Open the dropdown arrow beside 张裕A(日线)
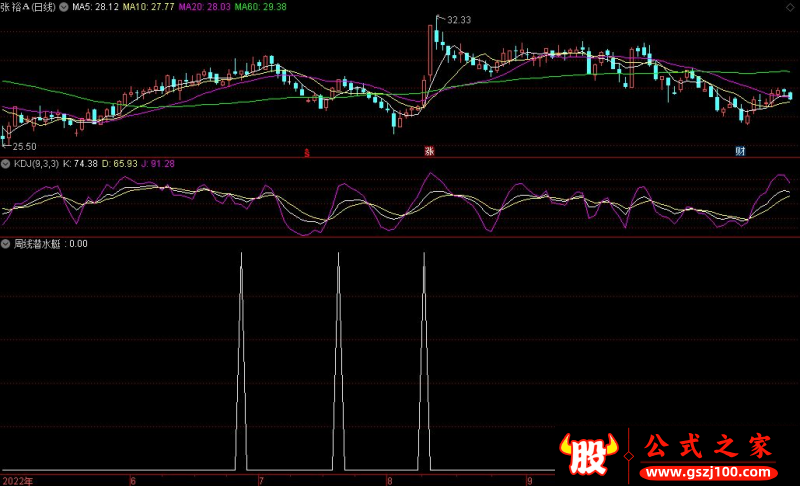The image size is (800, 486). point(64,7)
